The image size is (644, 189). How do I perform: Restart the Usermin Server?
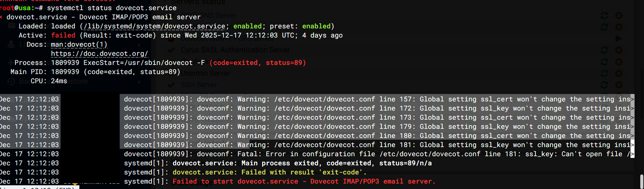coord(604,73)
